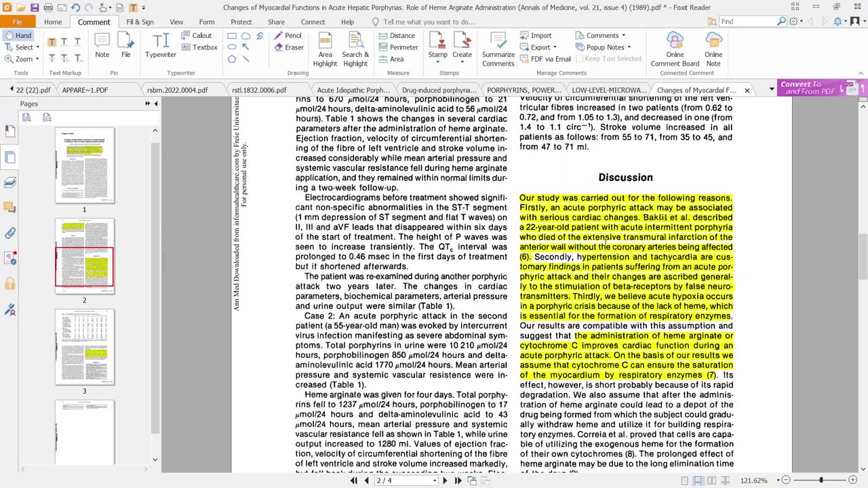Select the Textbox tool
The width and height of the screenshot is (868, 488).
click(199, 47)
